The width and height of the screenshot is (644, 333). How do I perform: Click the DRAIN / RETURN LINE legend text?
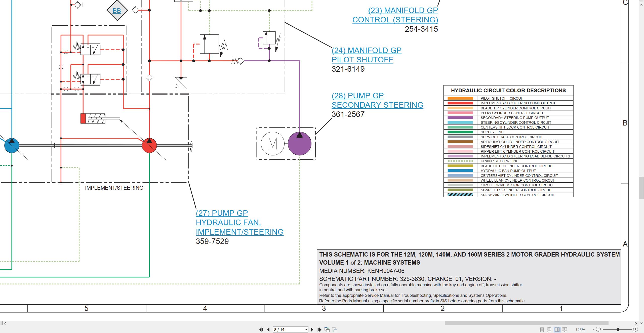coord(499,161)
